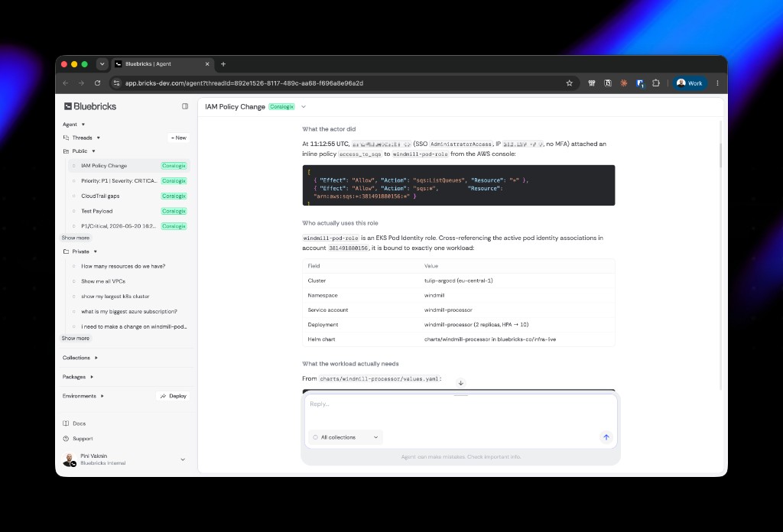Image resolution: width=783 pixels, height=532 pixels.
Task: Collapse the Private threads folder
Action: (x=96, y=251)
